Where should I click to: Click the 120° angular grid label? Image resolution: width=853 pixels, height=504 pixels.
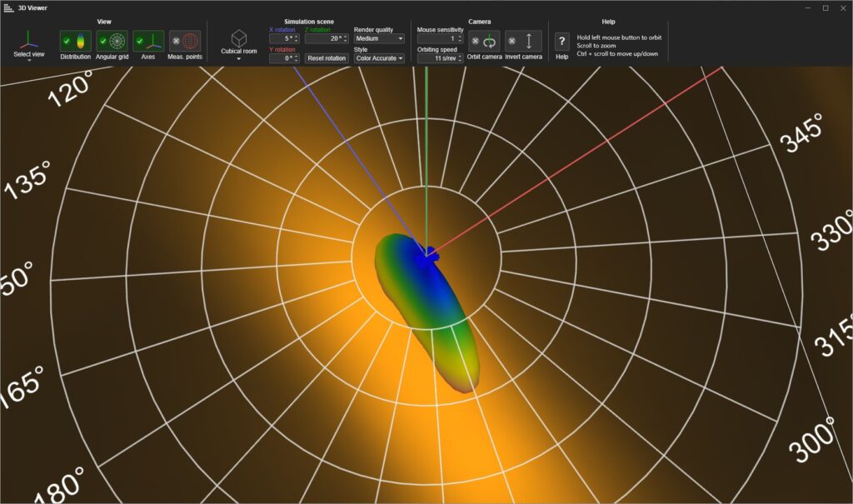(x=71, y=90)
